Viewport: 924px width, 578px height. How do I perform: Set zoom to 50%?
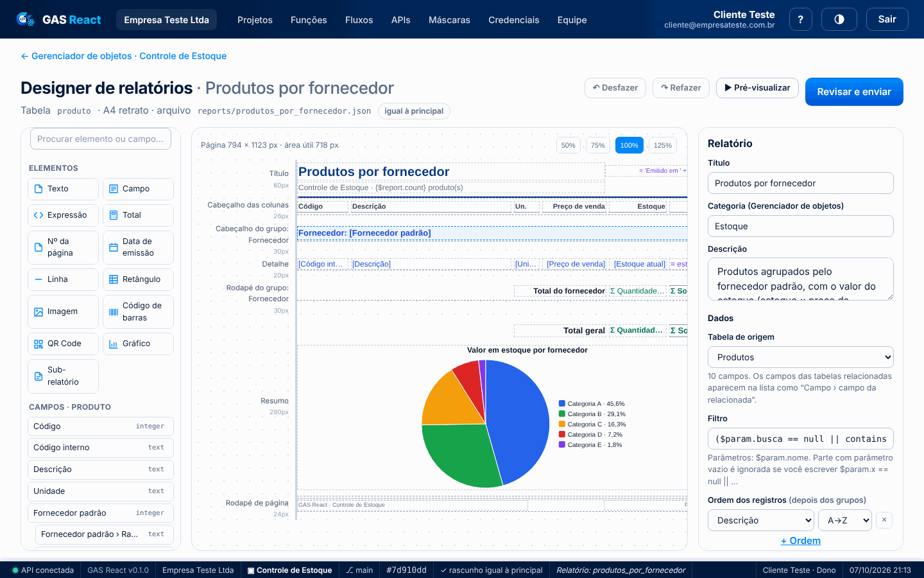pos(568,145)
